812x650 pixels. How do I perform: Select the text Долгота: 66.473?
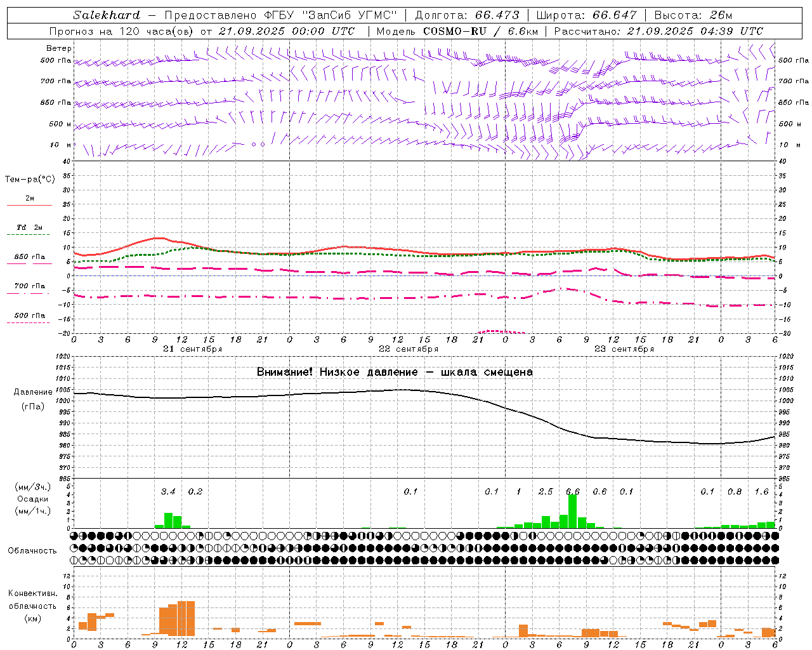[x=468, y=15]
